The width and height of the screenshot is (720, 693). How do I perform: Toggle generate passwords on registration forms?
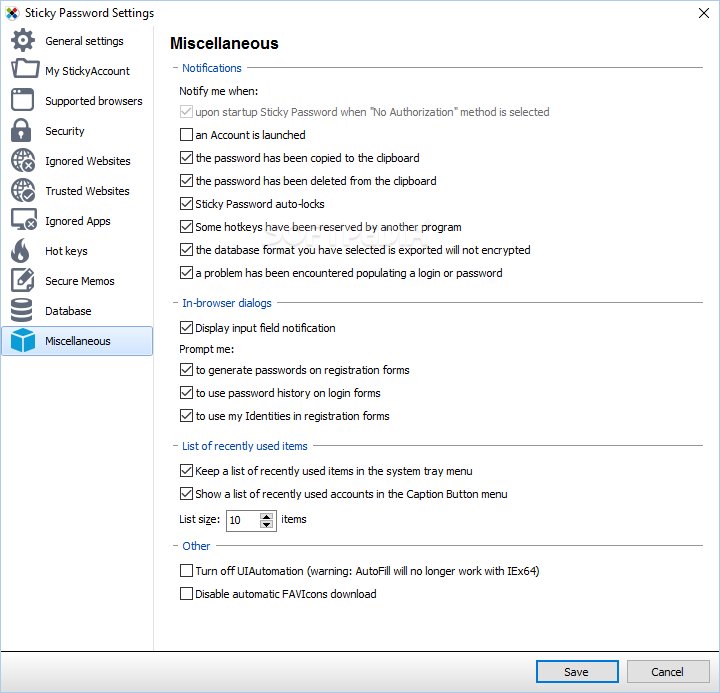click(186, 369)
